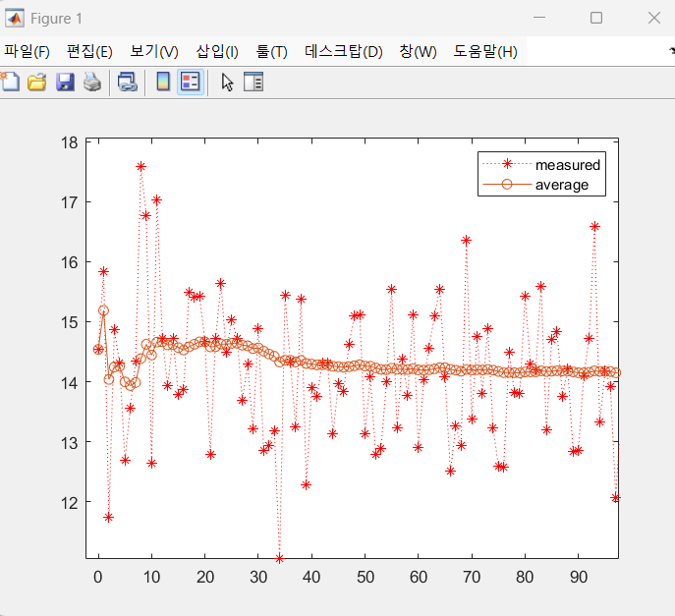
Task: Click the x-axis tick label 20
Action: click(x=205, y=577)
